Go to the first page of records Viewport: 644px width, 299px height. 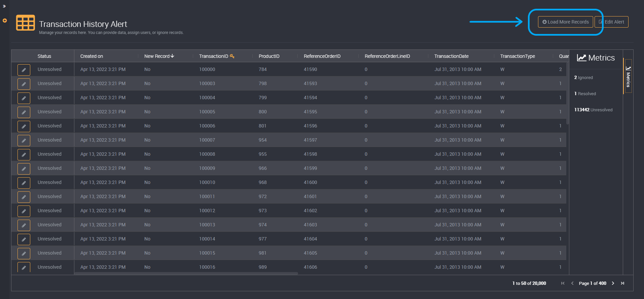pos(563,283)
